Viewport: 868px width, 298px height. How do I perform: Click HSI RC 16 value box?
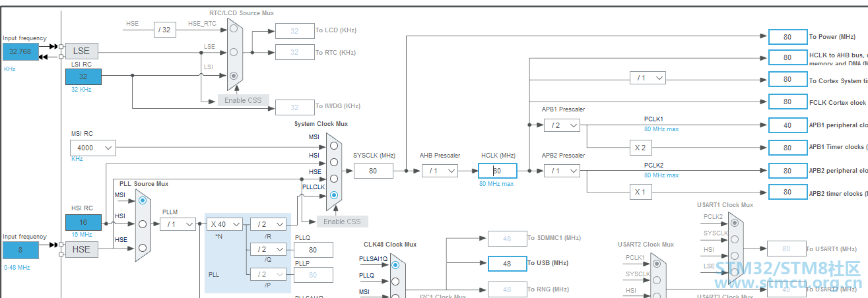pos(83,223)
